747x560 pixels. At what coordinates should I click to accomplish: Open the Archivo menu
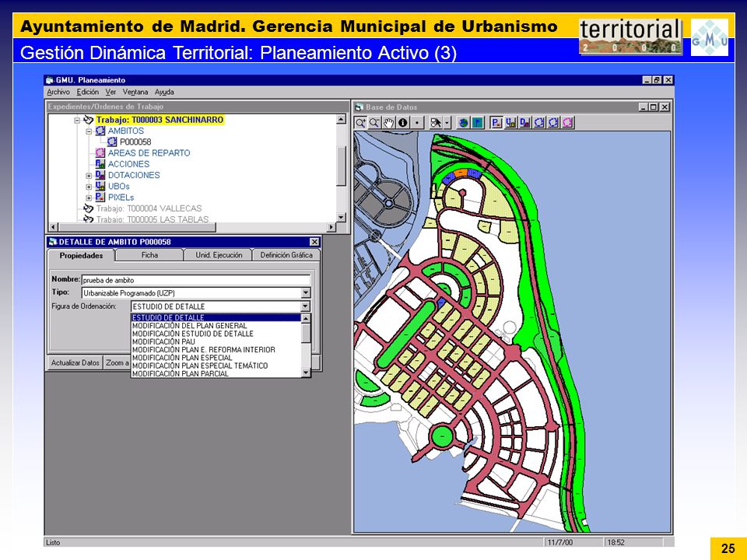pos(58,92)
